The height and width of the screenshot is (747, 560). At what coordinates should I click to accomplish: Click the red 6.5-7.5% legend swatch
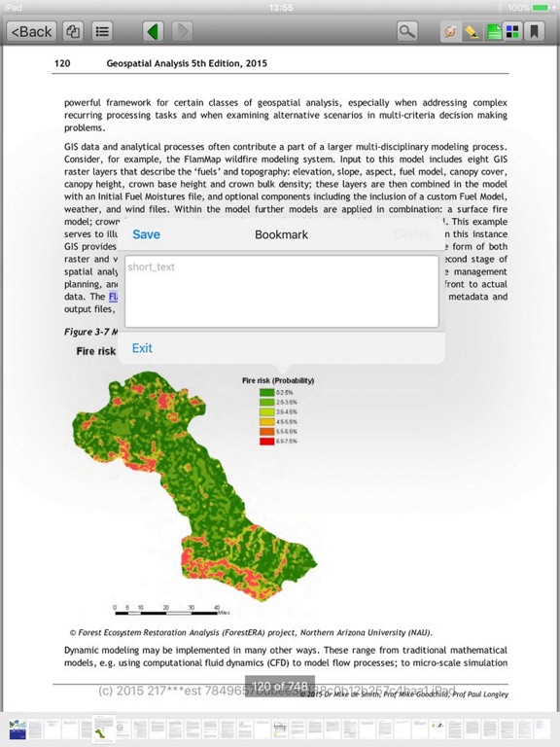(x=266, y=442)
